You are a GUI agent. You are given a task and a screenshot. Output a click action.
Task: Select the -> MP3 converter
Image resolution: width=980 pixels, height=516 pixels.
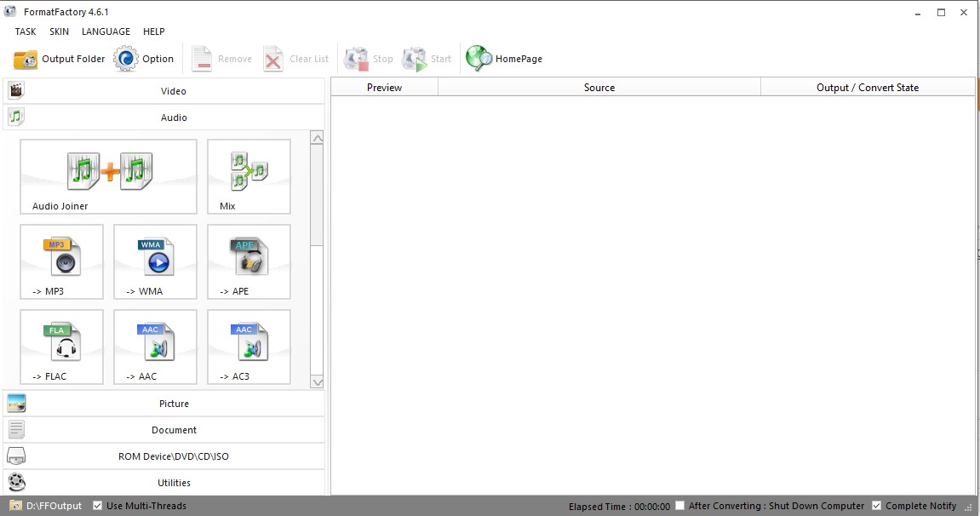click(61, 261)
